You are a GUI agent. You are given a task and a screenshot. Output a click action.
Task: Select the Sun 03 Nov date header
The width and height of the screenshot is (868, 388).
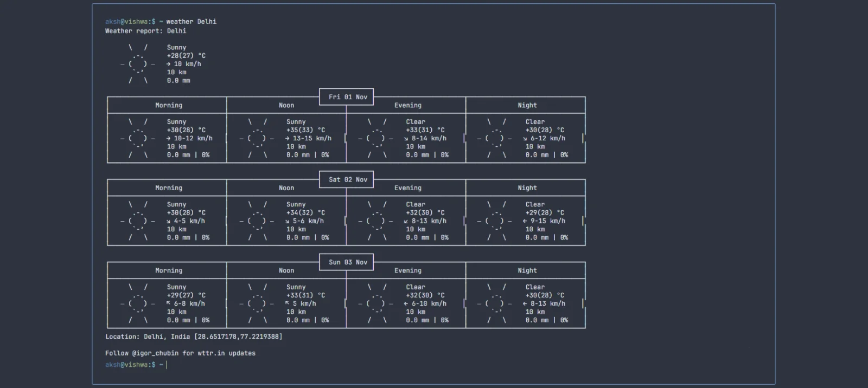click(x=348, y=262)
